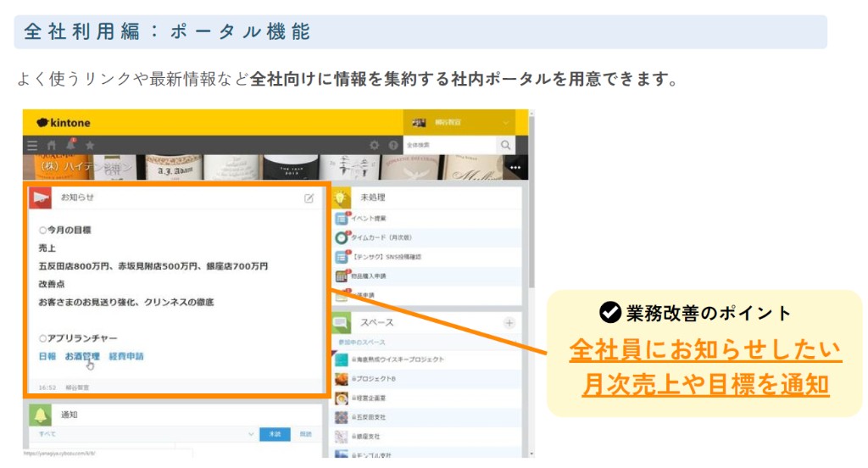Open the kintone hamburger menu
Image resolution: width=868 pixels, height=468 pixels.
point(32,146)
